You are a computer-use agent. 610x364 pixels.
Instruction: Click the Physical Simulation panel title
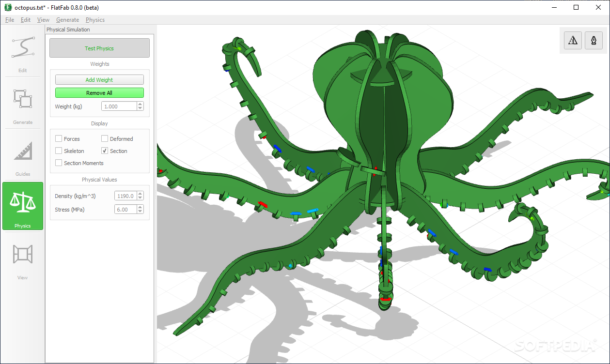68,30
